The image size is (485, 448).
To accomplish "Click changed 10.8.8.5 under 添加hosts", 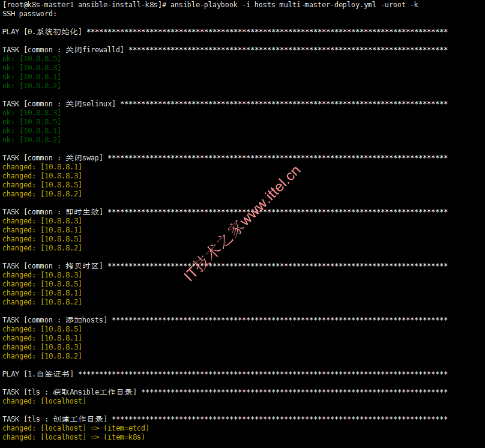I will [42, 329].
